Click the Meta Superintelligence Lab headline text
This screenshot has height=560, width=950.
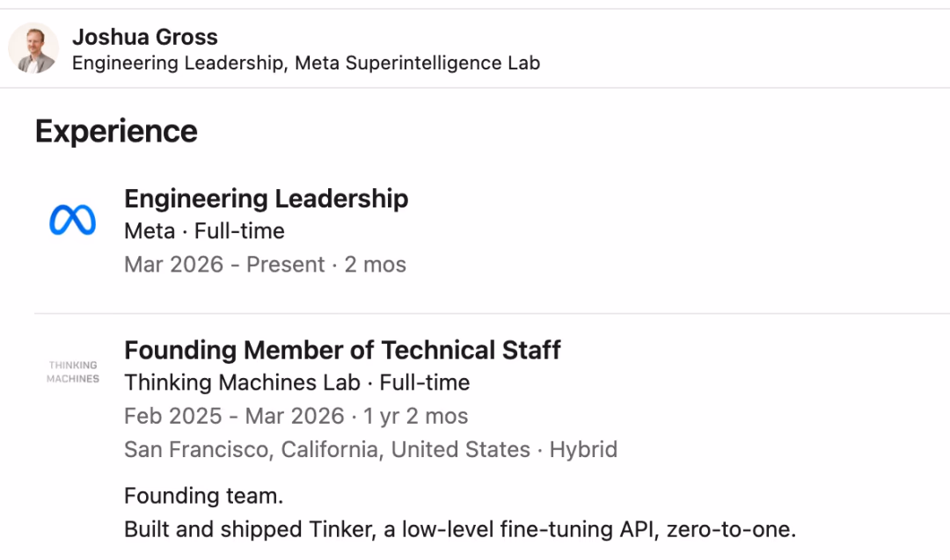pyautogui.click(x=417, y=63)
